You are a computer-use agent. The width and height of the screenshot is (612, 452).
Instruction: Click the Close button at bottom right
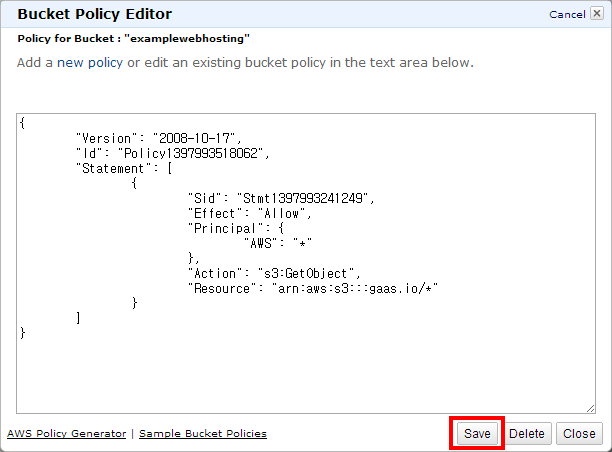(579, 434)
